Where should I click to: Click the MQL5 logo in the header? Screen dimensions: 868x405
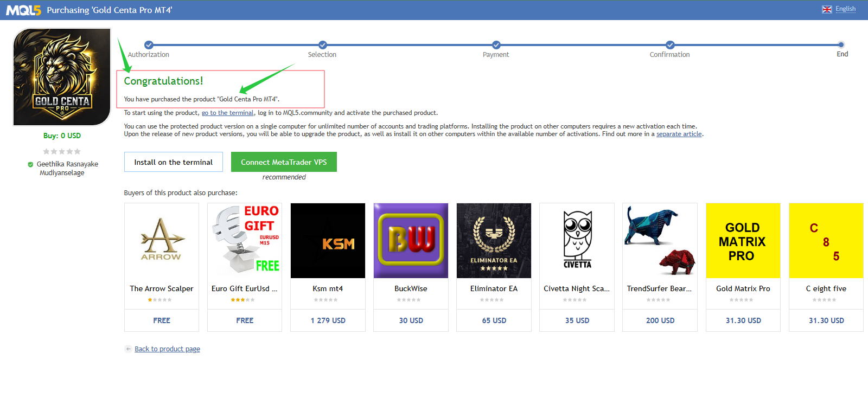point(23,10)
